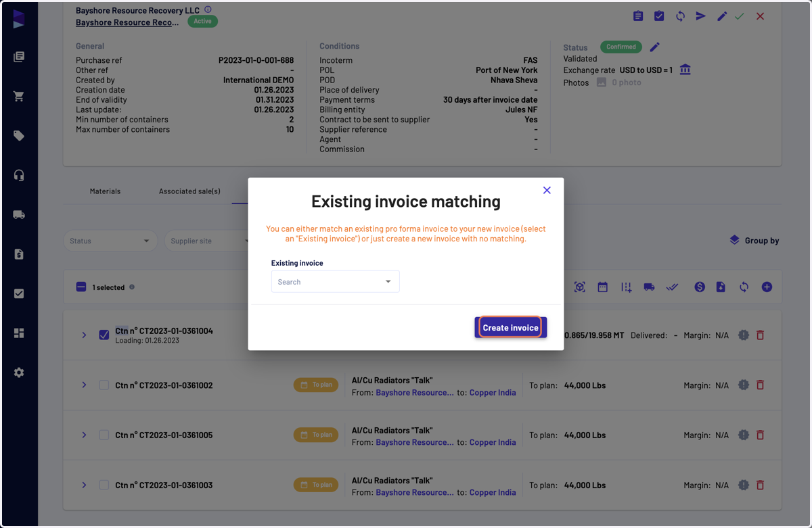812x528 pixels.
Task: Click info icon beside Bayshore Resource Recovery LLC
Action: 208,10
